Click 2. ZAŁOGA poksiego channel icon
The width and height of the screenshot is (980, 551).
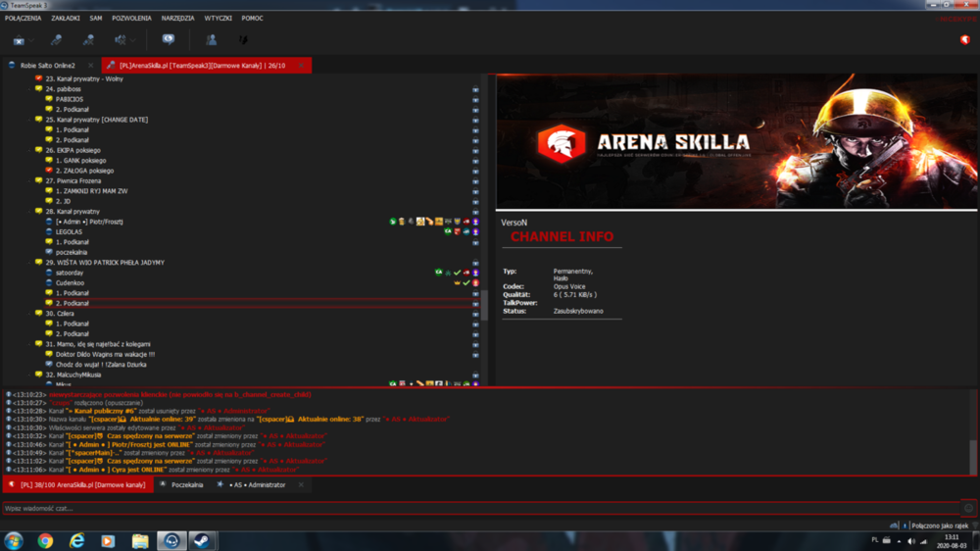point(49,171)
